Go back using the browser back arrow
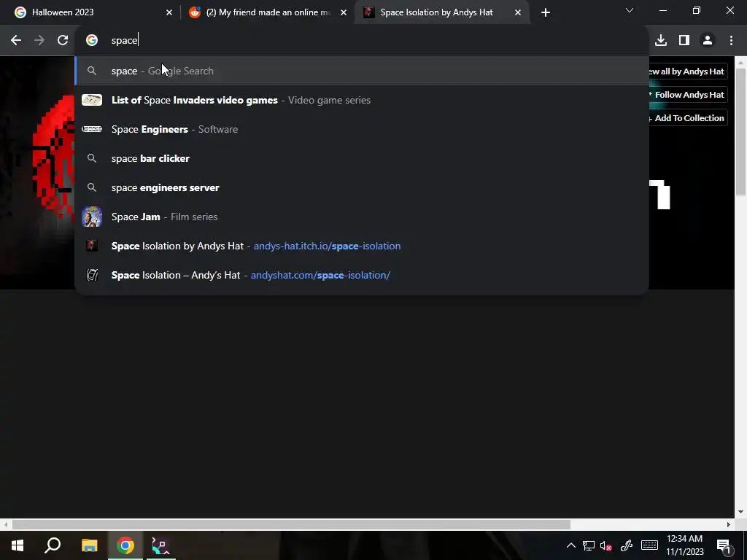Screen dimensions: 747x560 point(16,41)
